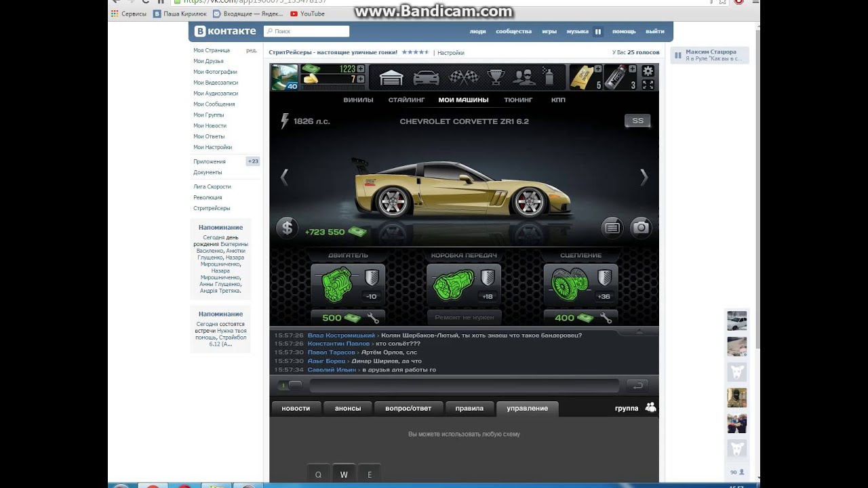Open the анонсы tab

pyautogui.click(x=348, y=408)
